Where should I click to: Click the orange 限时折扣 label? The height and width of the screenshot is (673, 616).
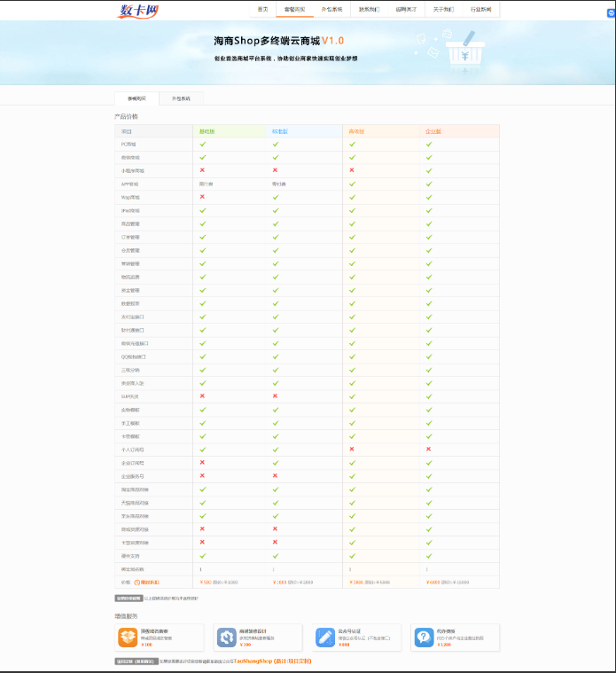click(x=150, y=583)
